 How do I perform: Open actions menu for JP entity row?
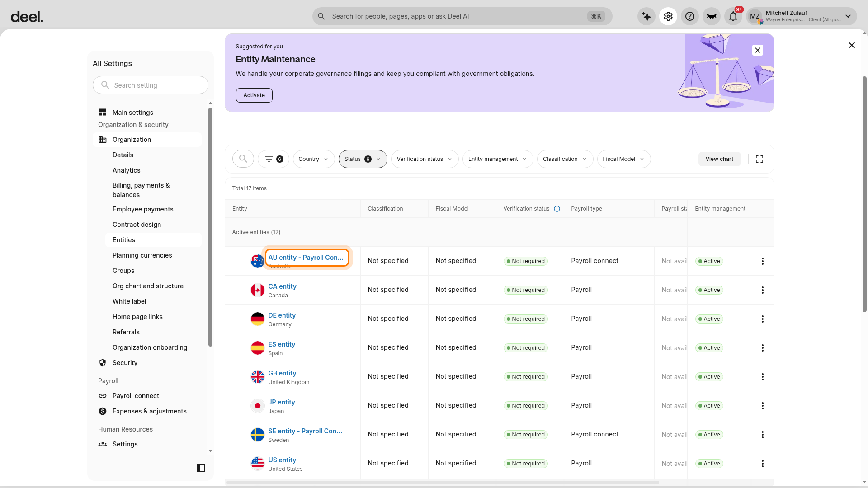pos(763,406)
